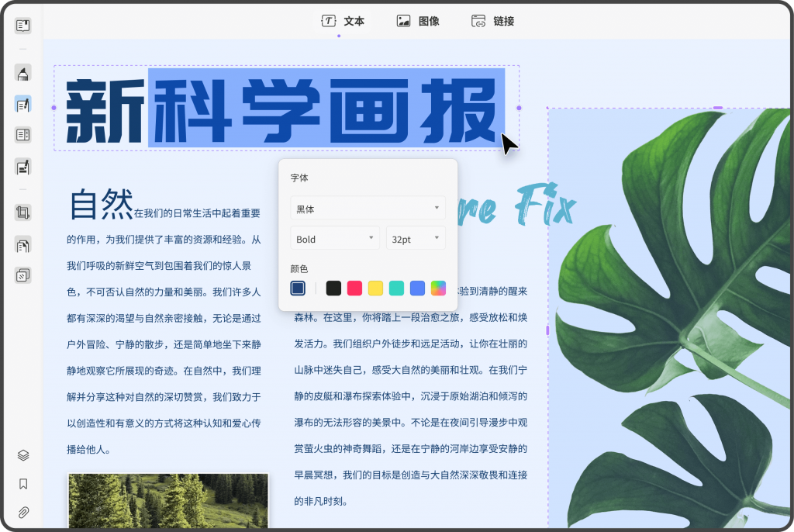Choose the yellow color swatch

coord(375,288)
